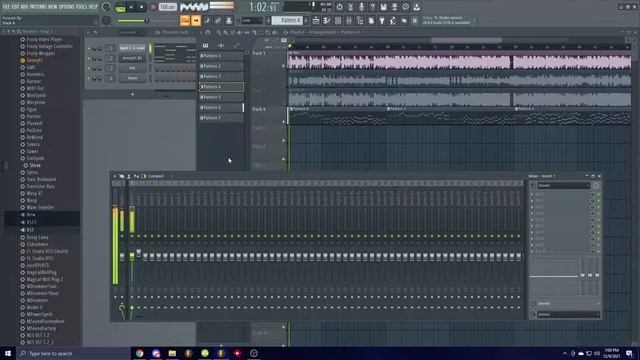The image size is (640, 360).
Task: Open Groove1 in the plugin browser
Action: pyautogui.click(x=34, y=60)
